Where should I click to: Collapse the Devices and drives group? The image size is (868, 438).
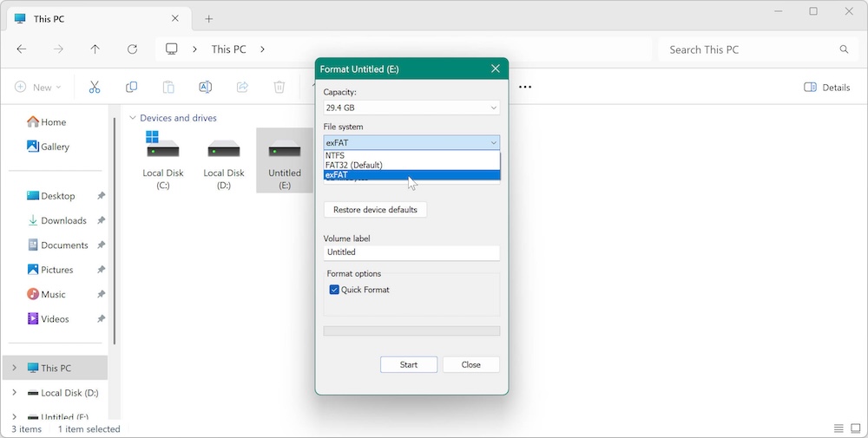point(132,118)
